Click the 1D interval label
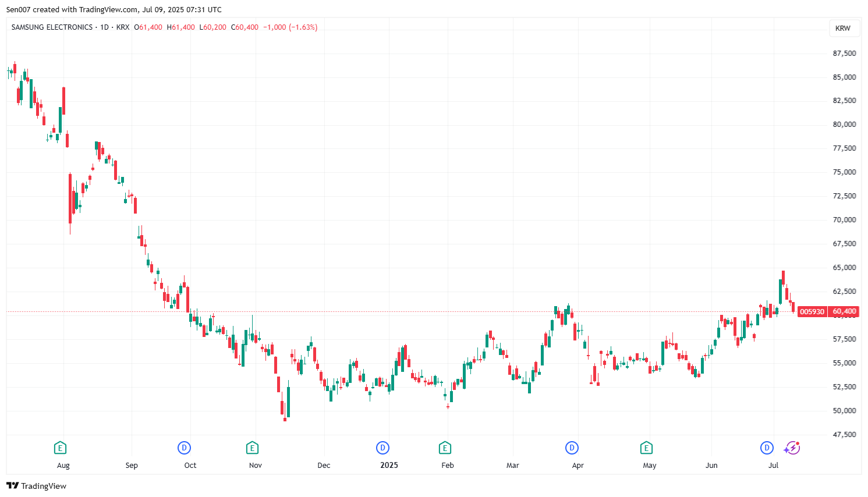The width and height of the screenshot is (868, 497). coord(104,27)
